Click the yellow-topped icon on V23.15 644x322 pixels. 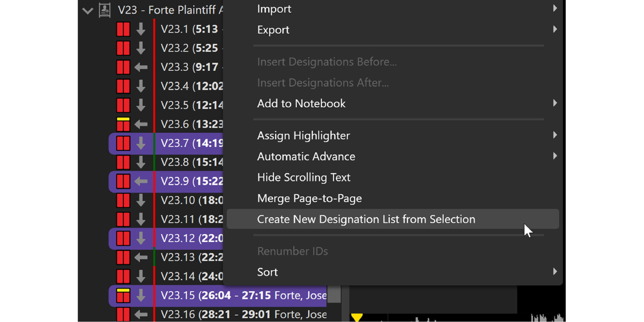click(123, 295)
